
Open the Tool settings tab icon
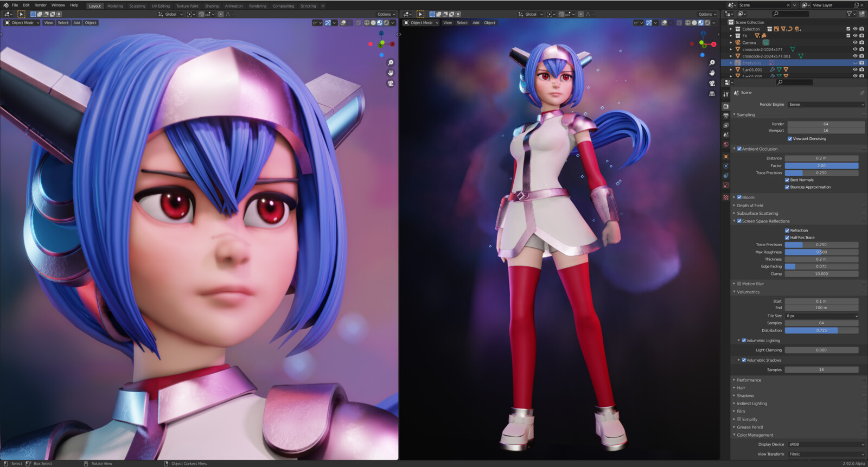click(726, 94)
